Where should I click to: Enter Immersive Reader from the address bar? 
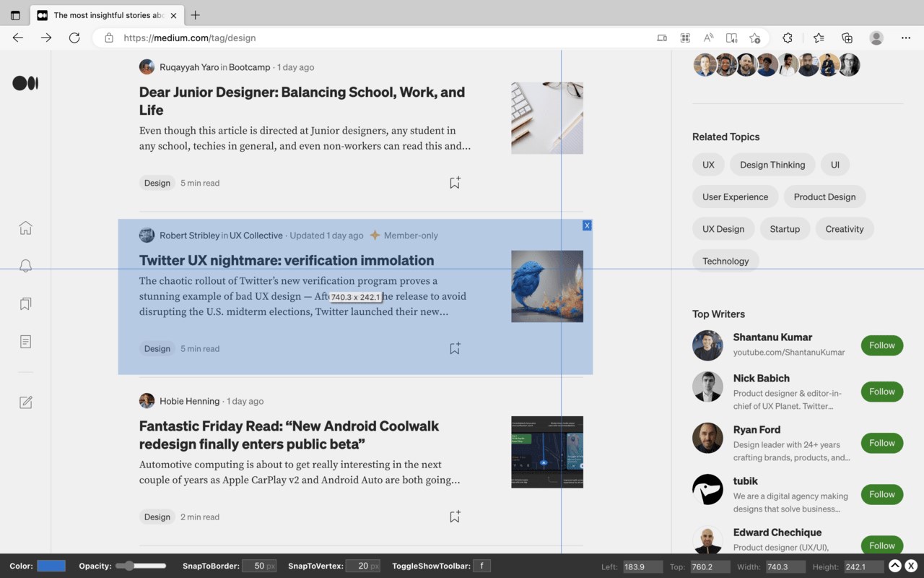732,38
